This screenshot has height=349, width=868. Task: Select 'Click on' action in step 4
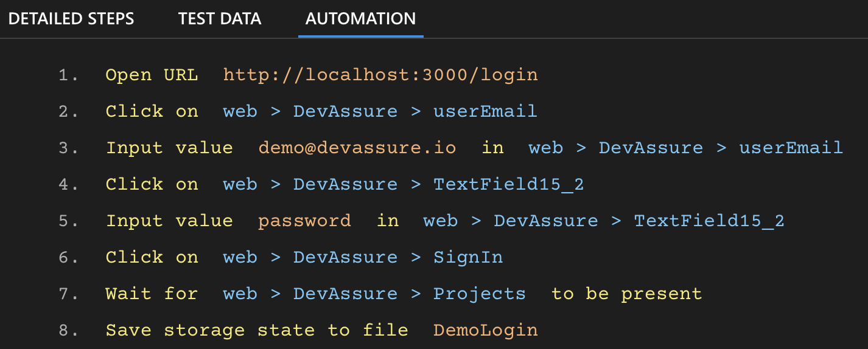(x=152, y=184)
